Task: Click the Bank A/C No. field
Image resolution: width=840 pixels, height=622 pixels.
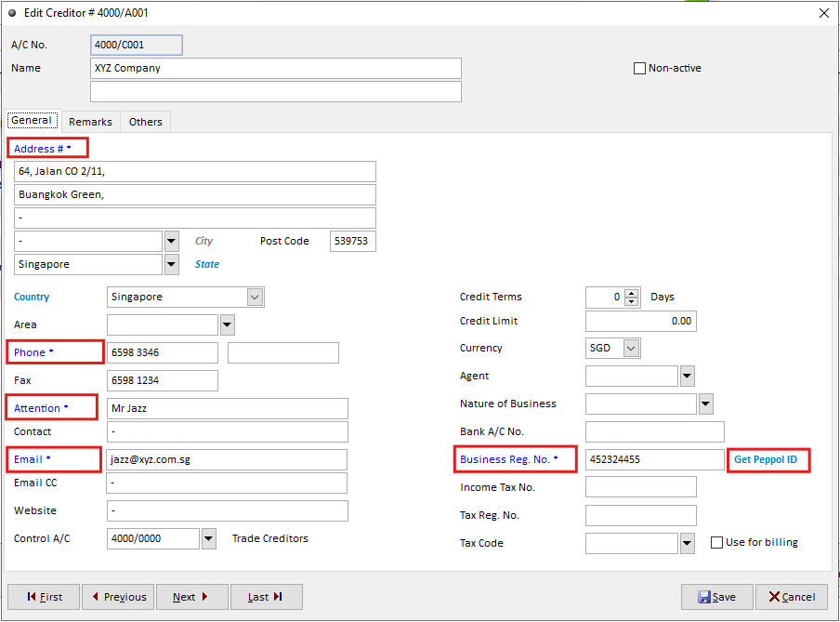Action: [x=655, y=432]
